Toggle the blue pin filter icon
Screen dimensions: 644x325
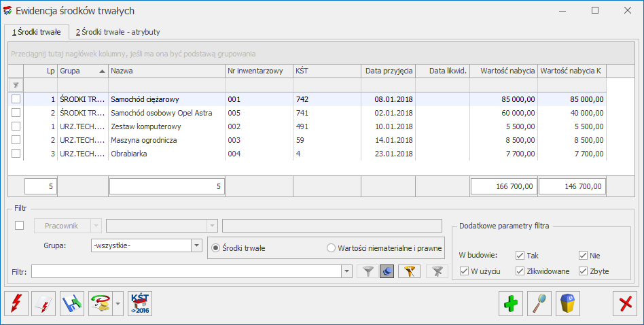click(x=387, y=271)
